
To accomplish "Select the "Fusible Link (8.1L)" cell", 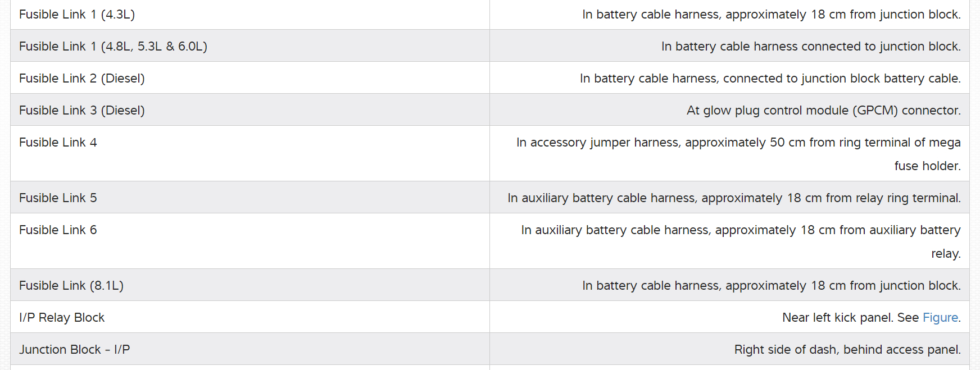I will pyautogui.click(x=71, y=286).
